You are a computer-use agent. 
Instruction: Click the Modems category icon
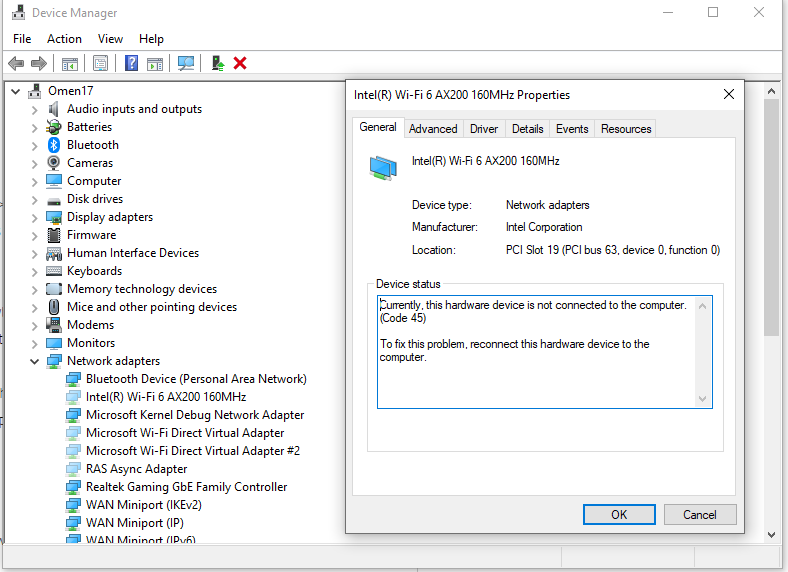tap(54, 325)
